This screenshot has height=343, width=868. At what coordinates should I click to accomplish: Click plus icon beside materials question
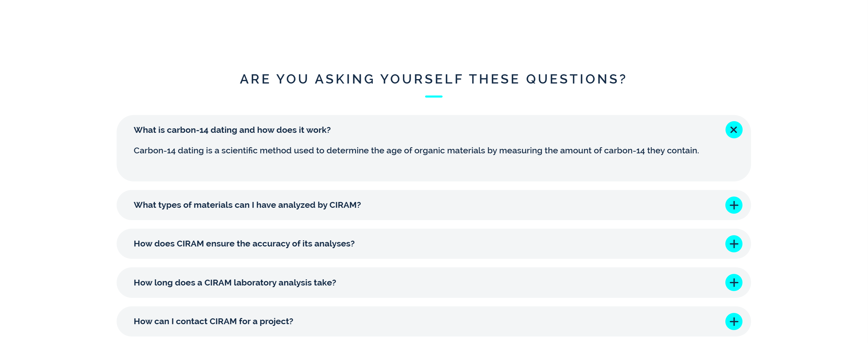(734, 205)
